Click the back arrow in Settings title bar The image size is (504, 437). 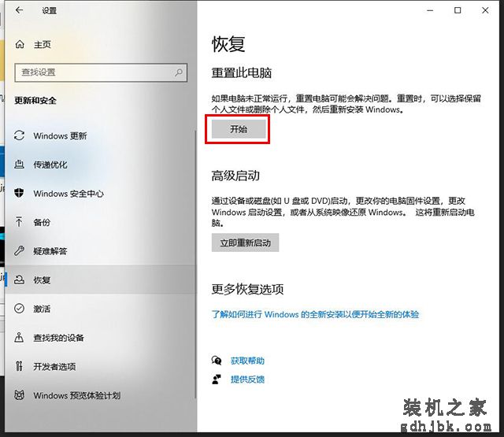pyautogui.click(x=19, y=10)
